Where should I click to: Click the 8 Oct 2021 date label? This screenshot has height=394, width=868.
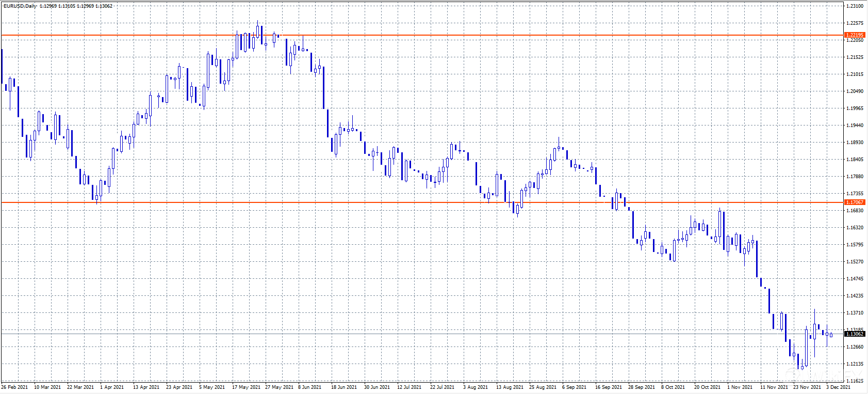pos(673,387)
